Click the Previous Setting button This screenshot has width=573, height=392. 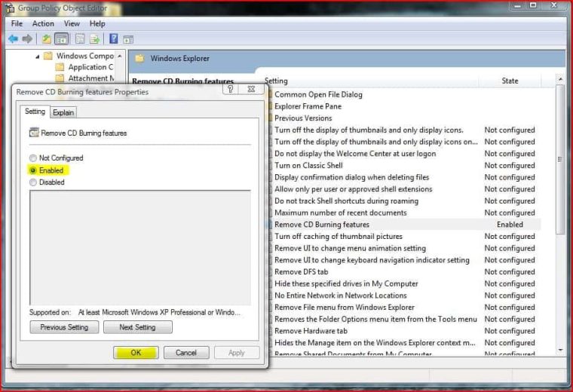[64, 327]
